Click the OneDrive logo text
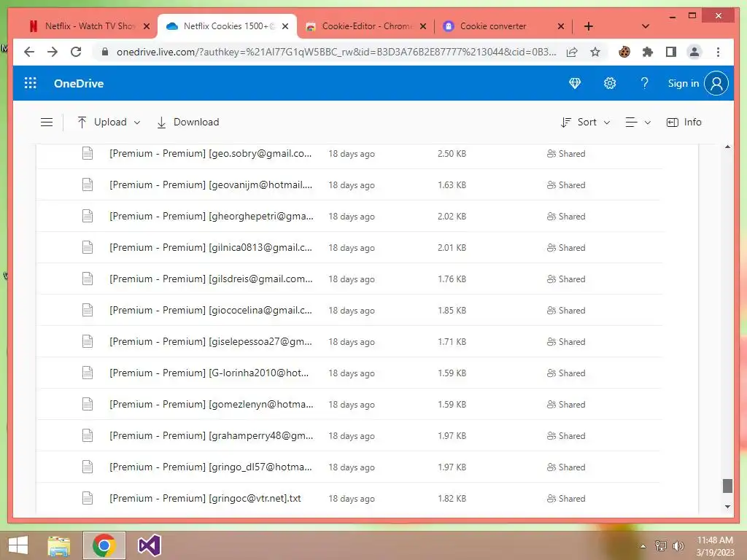 click(x=79, y=83)
